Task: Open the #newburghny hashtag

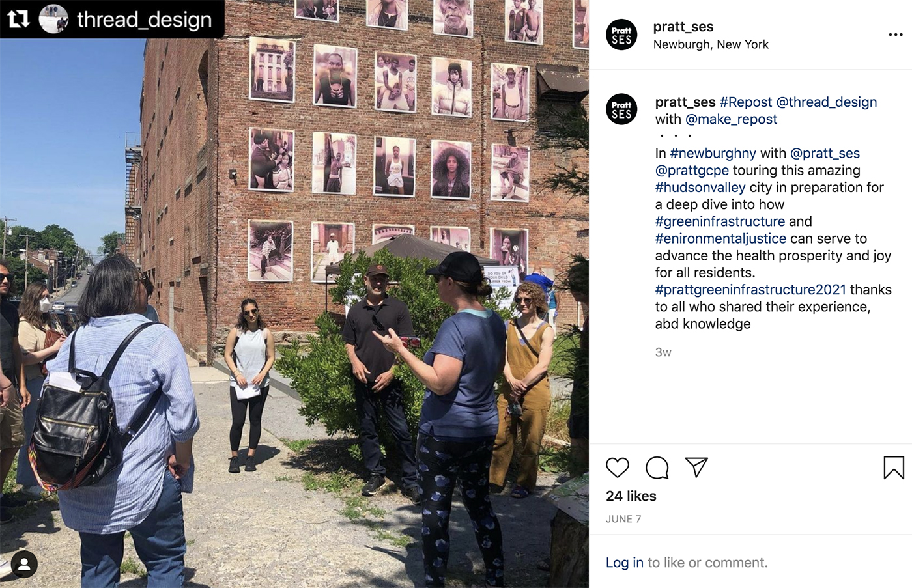Action: pyautogui.click(x=713, y=154)
